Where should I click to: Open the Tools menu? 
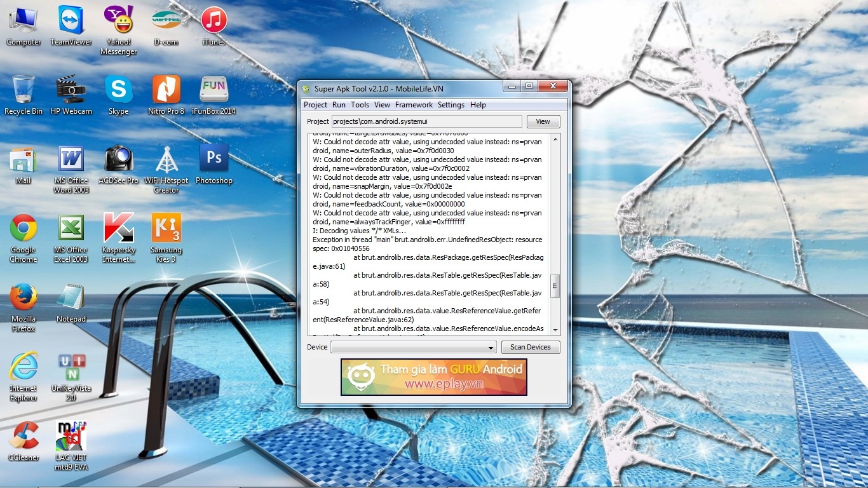click(x=360, y=105)
